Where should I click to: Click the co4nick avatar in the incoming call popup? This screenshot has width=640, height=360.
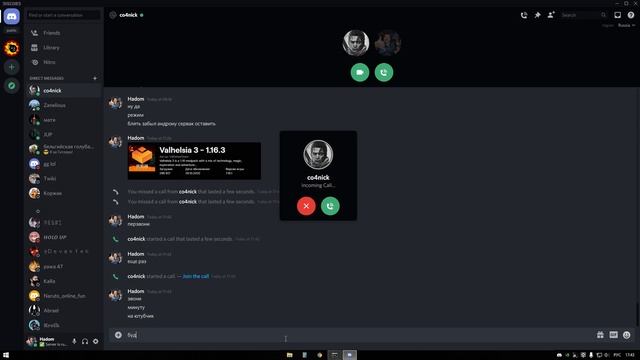point(318,155)
